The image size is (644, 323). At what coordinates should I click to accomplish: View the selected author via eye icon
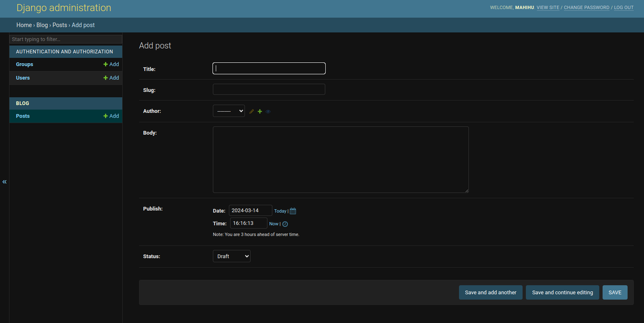pyautogui.click(x=268, y=112)
